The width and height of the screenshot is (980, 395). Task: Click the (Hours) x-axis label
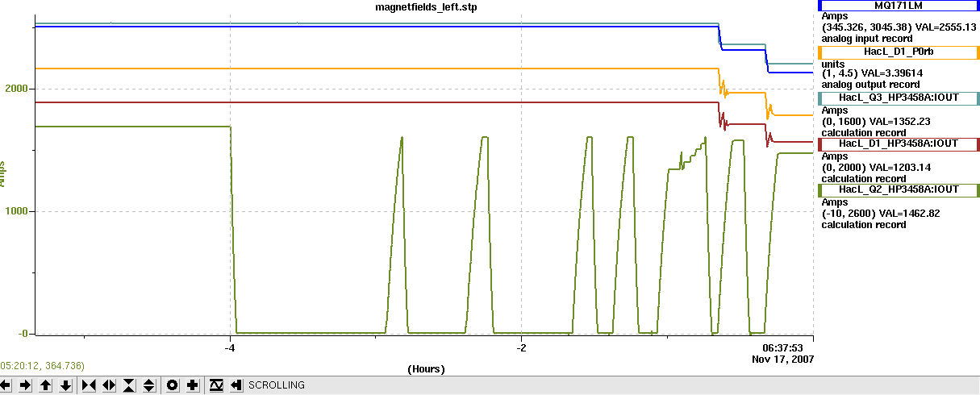(426, 368)
